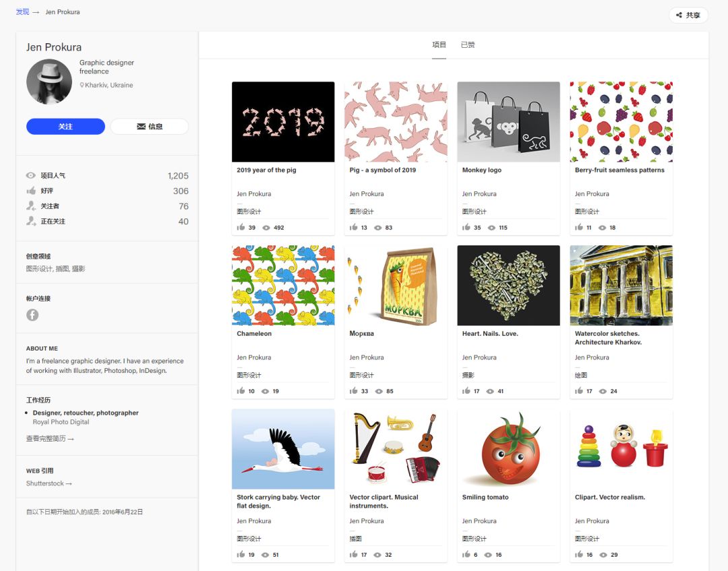Open the Stork carrying baby thumbnail

pos(283,449)
